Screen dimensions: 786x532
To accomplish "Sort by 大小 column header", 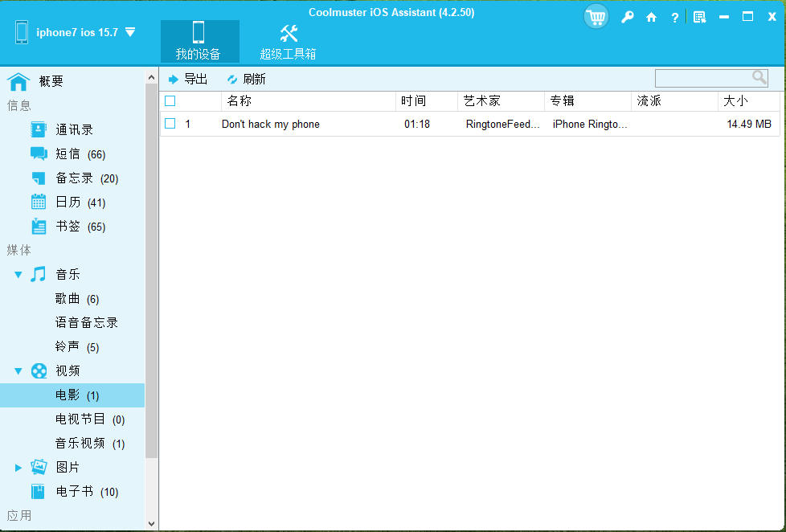I will [x=749, y=101].
